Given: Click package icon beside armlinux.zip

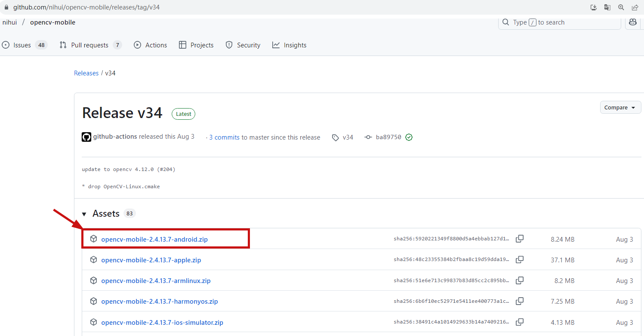Looking at the screenshot, I should tap(93, 280).
